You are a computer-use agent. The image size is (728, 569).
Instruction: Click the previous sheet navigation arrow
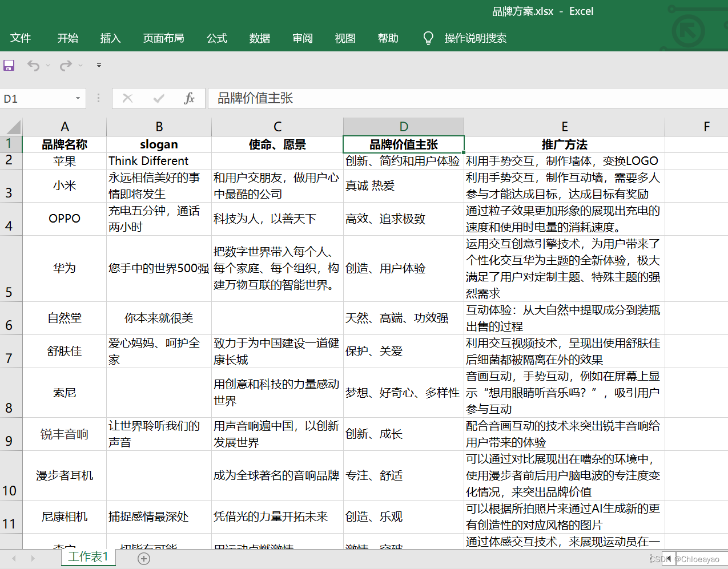click(x=14, y=559)
